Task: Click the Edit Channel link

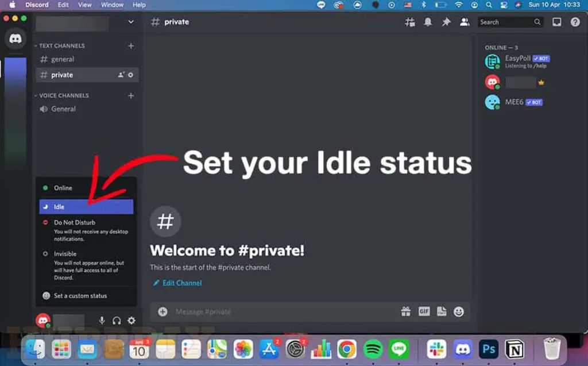Action: [x=177, y=283]
